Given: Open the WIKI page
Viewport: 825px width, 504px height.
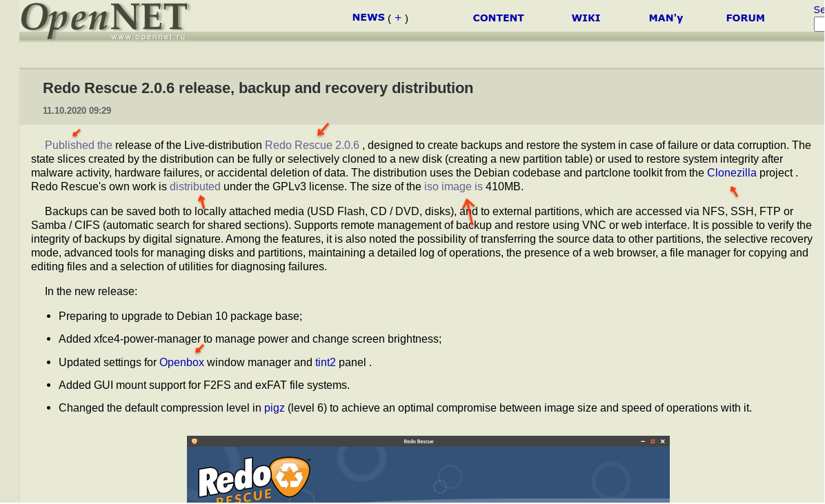Looking at the screenshot, I should pos(586,18).
